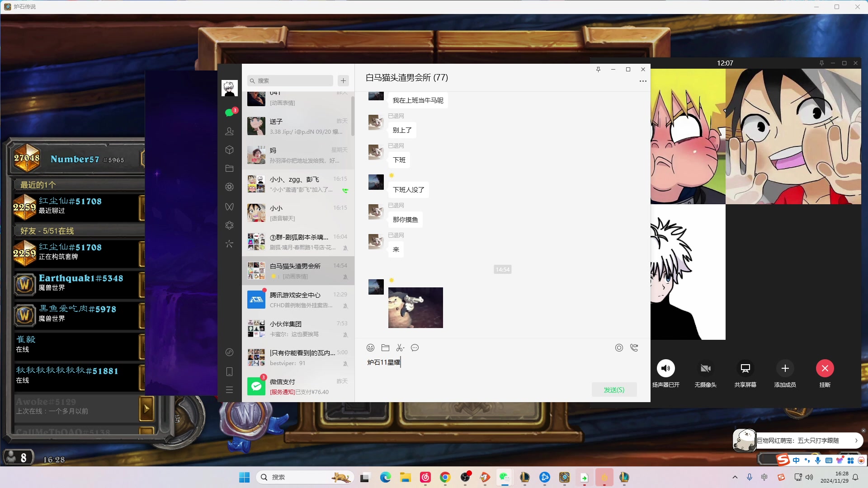This screenshot has width=868, height=488.
Task: Click the message bubble 下班人没了
Action: [408, 190]
